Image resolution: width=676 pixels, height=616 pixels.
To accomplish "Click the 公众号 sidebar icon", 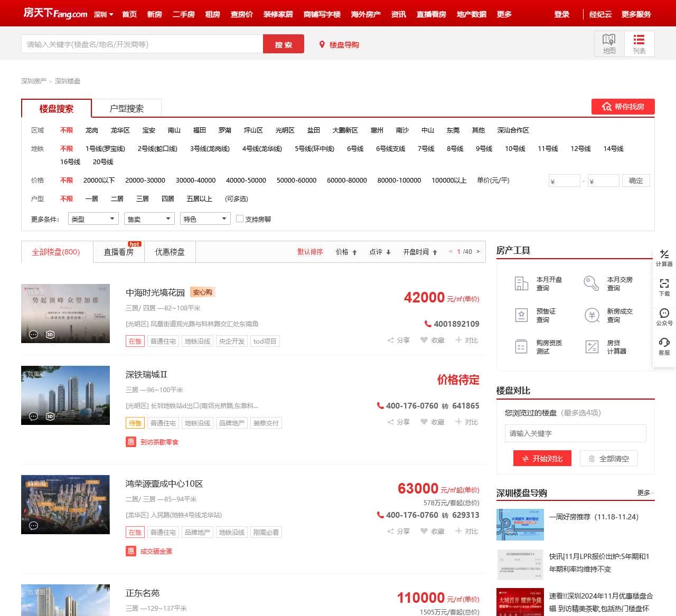I will 664,317.
